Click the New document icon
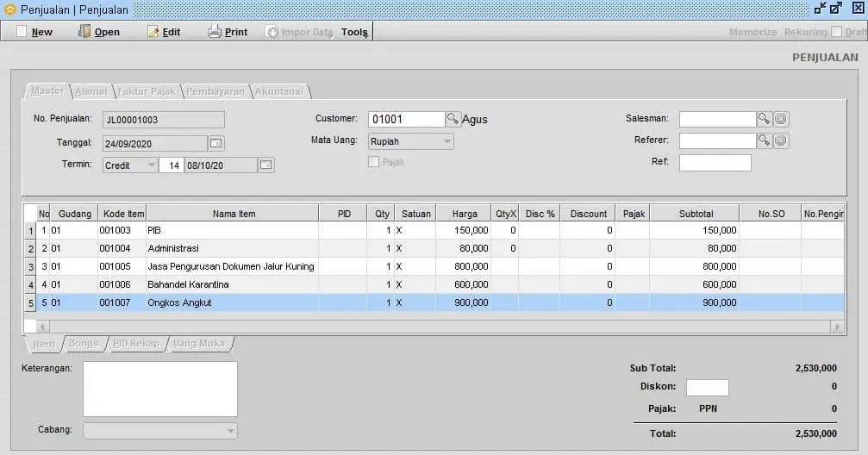 pyautogui.click(x=22, y=32)
